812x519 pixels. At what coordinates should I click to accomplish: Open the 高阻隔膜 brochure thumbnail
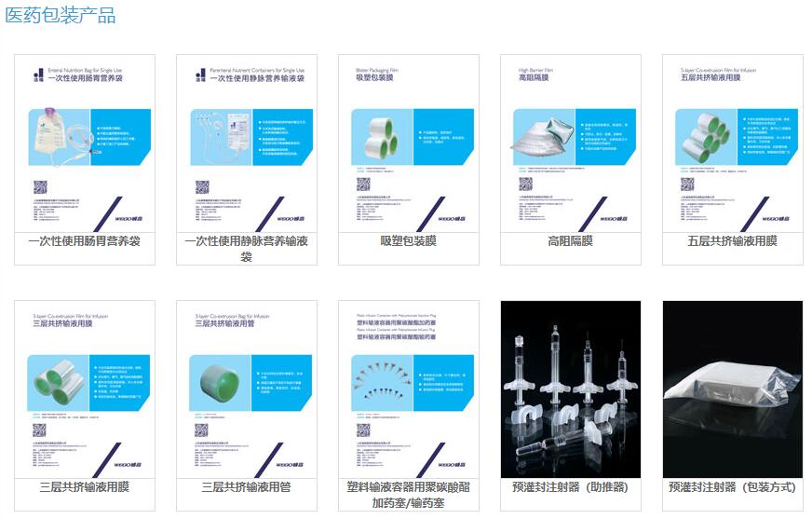pyautogui.click(x=571, y=143)
